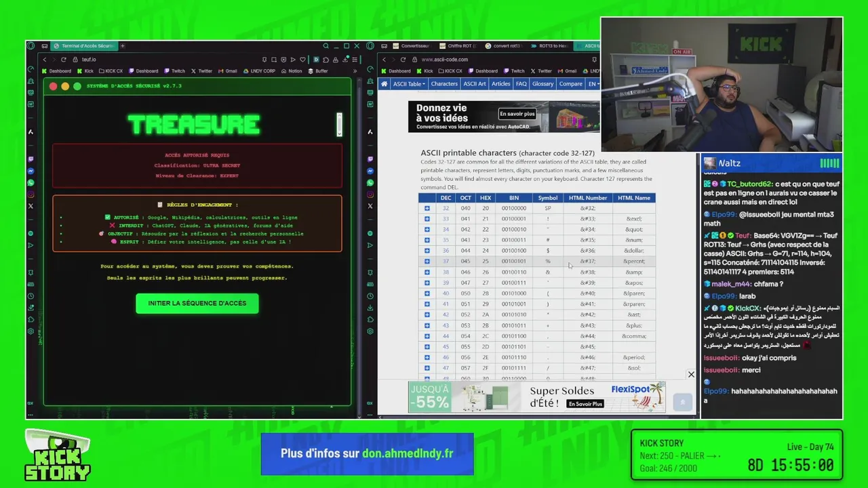
Task: Open the Compare menu item
Action: pos(571,84)
